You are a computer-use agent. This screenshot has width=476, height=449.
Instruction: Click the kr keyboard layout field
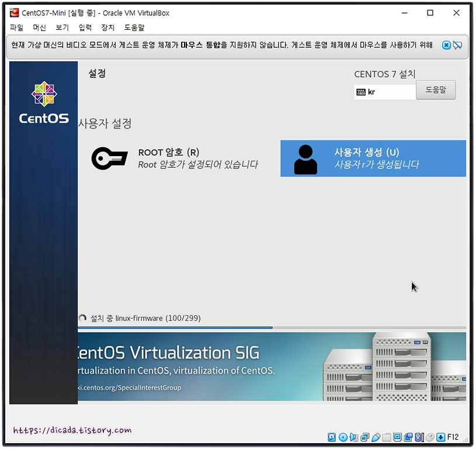click(385, 92)
